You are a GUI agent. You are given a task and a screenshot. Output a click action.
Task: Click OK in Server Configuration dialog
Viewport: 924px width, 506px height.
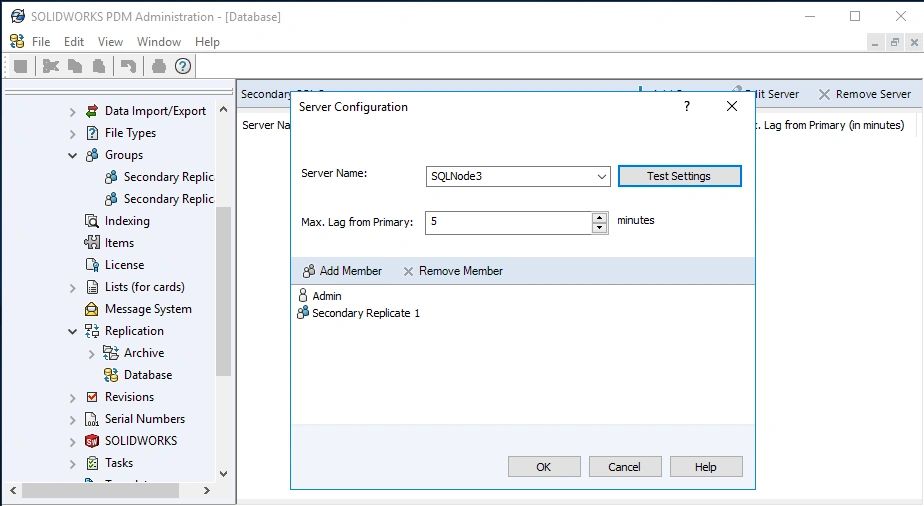543,467
